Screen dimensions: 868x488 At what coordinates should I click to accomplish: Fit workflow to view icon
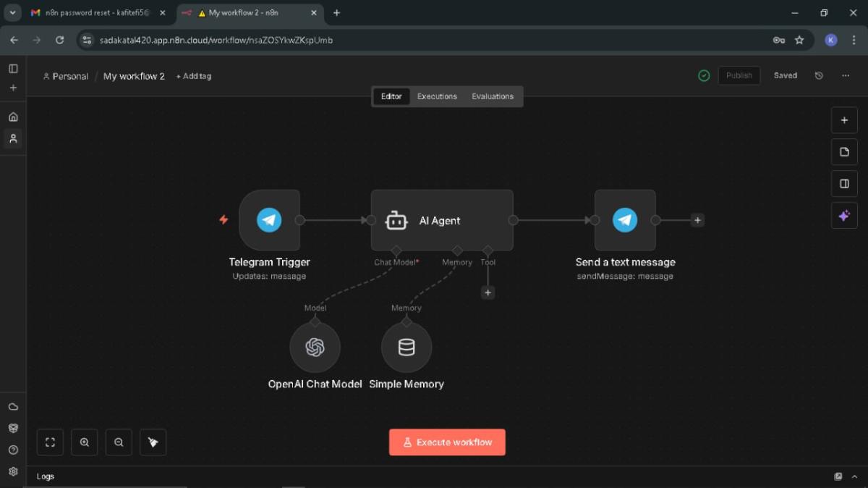click(50, 442)
